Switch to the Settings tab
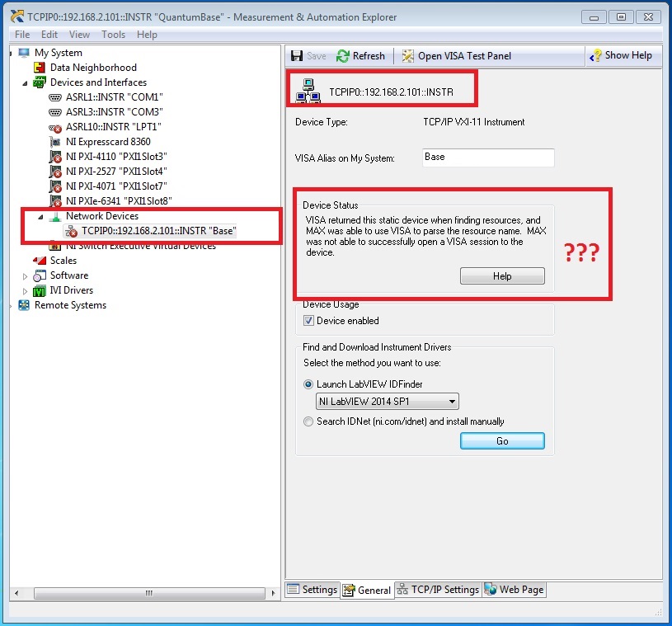 [312, 590]
